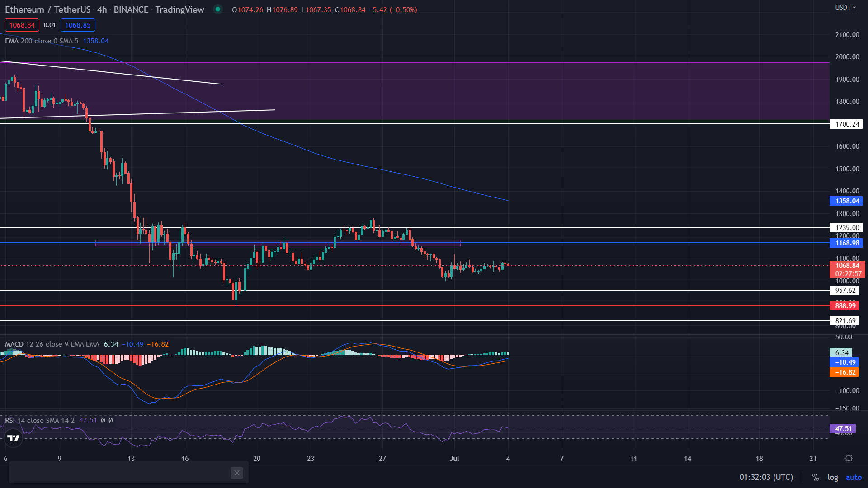Click the red 888.99 price label
This screenshot has height=488, width=868.
tap(844, 306)
